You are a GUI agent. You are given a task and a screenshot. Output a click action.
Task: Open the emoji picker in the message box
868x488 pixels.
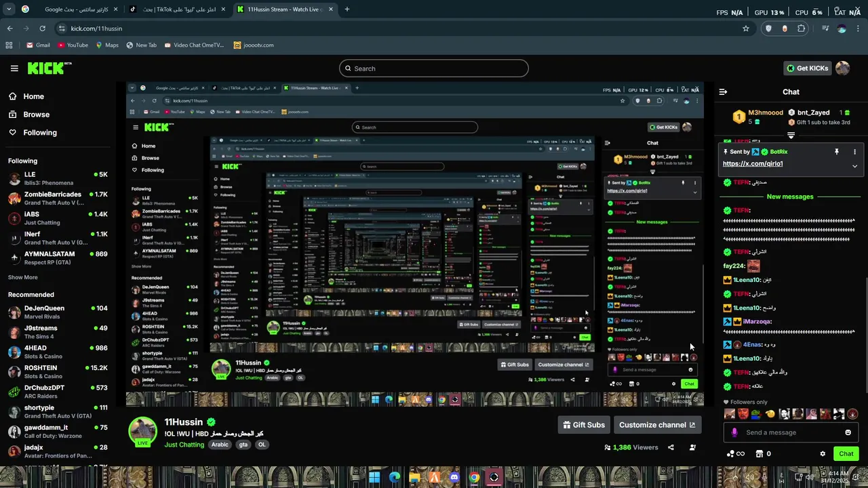pos(848,432)
